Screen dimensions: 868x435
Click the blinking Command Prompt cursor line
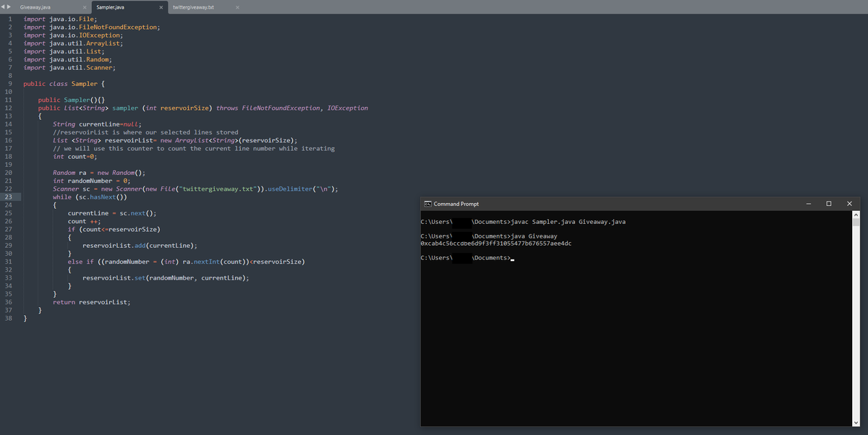pos(467,259)
